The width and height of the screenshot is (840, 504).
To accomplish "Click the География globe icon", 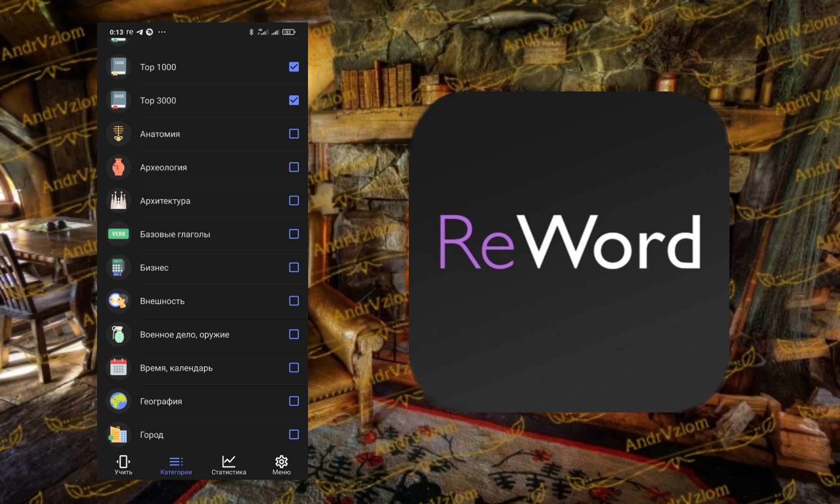I will [x=119, y=401].
